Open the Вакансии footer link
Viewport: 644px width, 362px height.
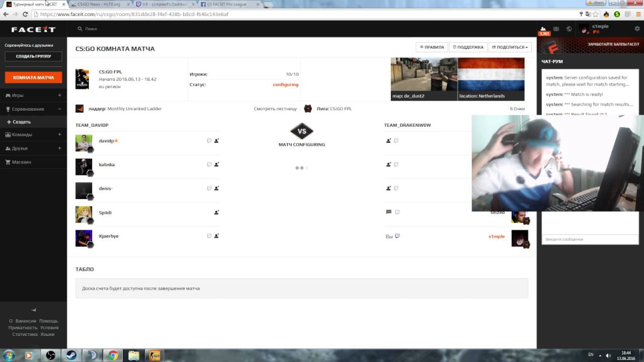click(26, 321)
